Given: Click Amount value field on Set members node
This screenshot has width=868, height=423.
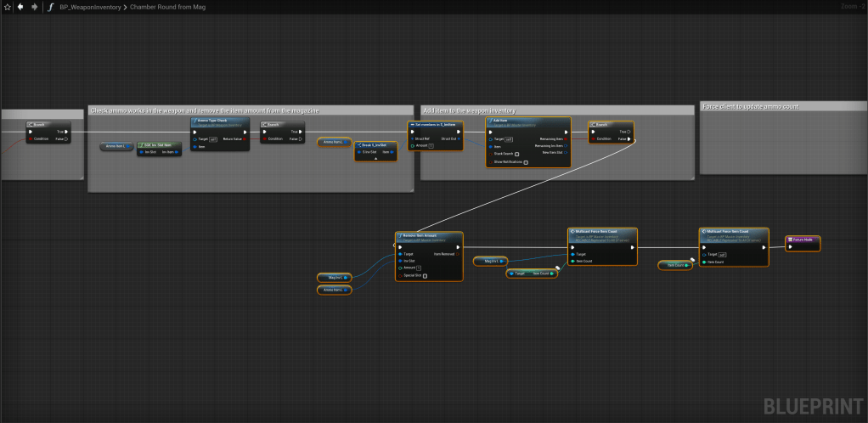Looking at the screenshot, I should pyautogui.click(x=431, y=146).
